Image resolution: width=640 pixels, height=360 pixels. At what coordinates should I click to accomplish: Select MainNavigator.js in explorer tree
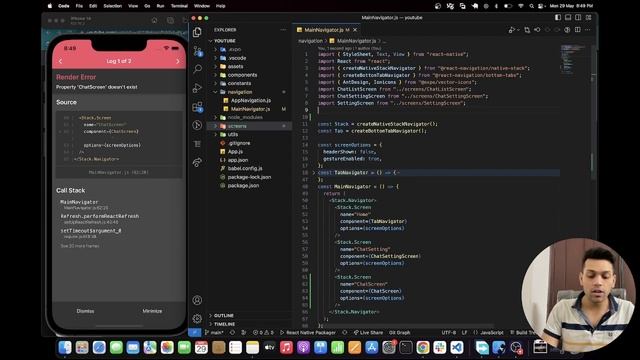coord(250,109)
